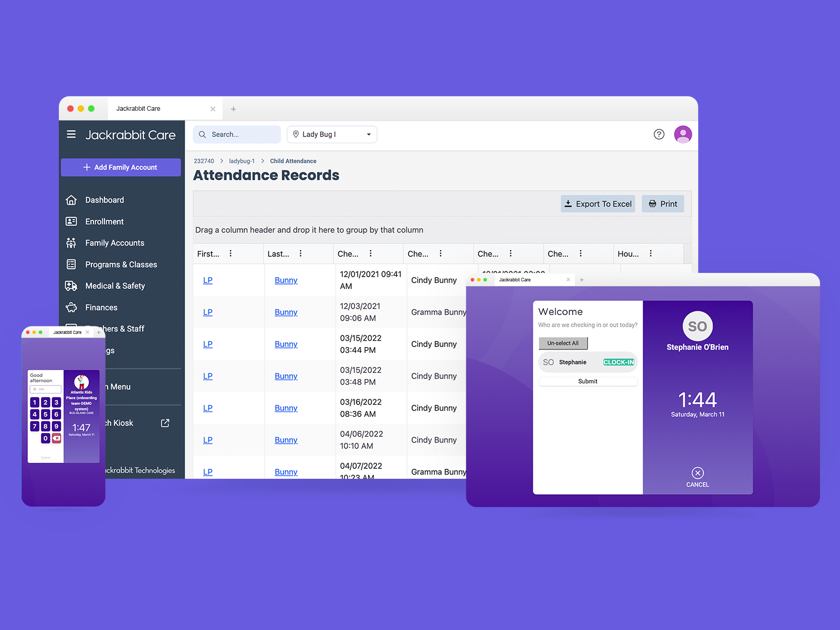The image size is (840, 630).
Task: Focus the PIN field in mobile window
Action: click(46, 390)
